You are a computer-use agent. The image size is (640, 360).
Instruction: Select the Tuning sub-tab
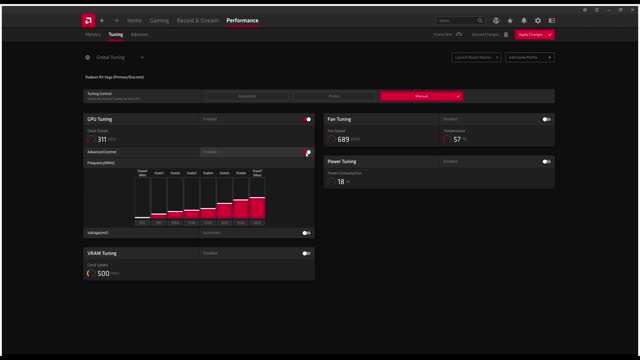click(x=116, y=35)
